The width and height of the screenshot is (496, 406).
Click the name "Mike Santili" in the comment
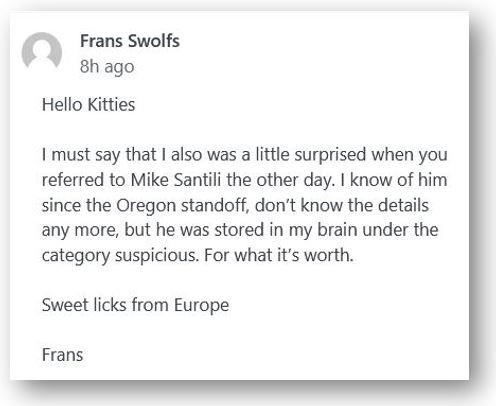click(176, 180)
